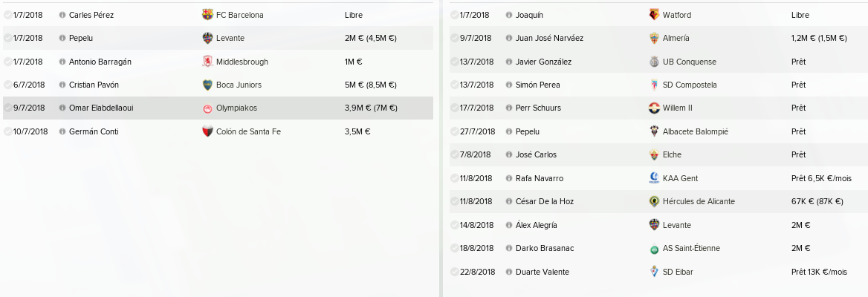Open player profile for Omar Elabdellaoui
The image size is (868, 297).
pyautogui.click(x=101, y=108)
